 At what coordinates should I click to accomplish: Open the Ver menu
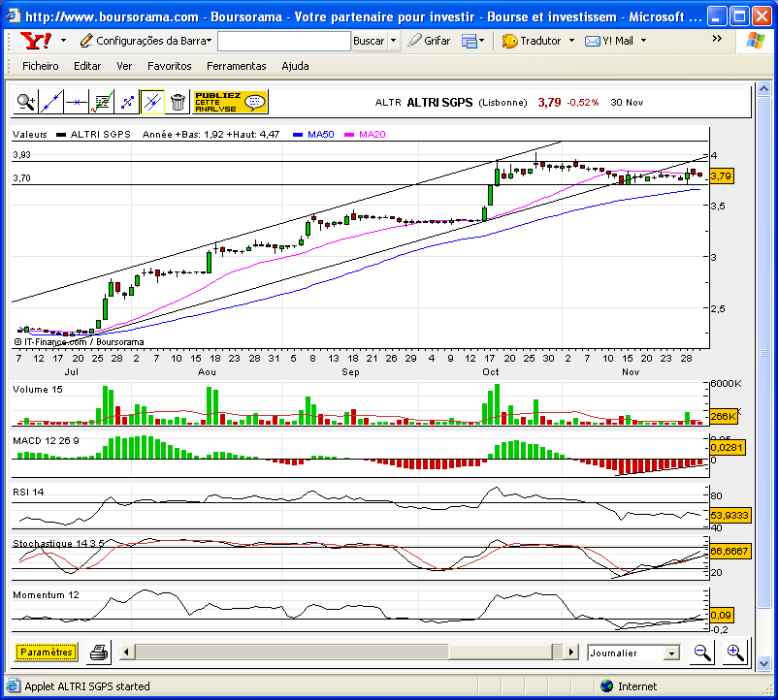pos(124,66)
